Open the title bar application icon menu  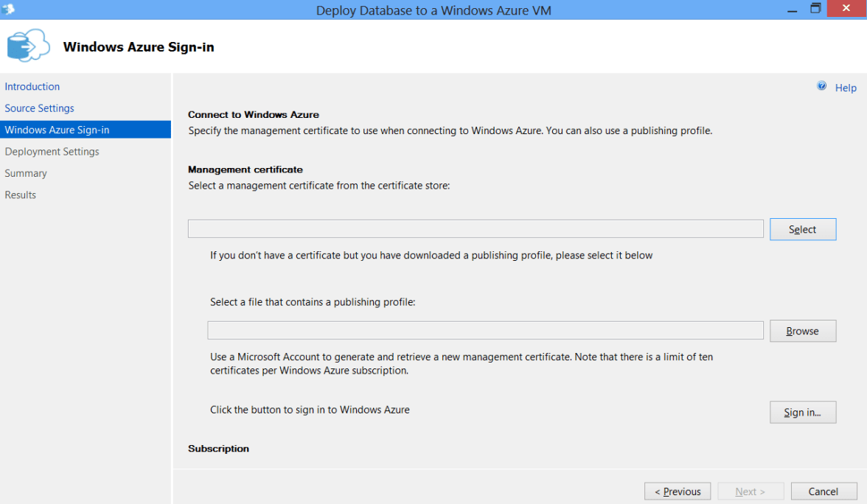[9, 9]
